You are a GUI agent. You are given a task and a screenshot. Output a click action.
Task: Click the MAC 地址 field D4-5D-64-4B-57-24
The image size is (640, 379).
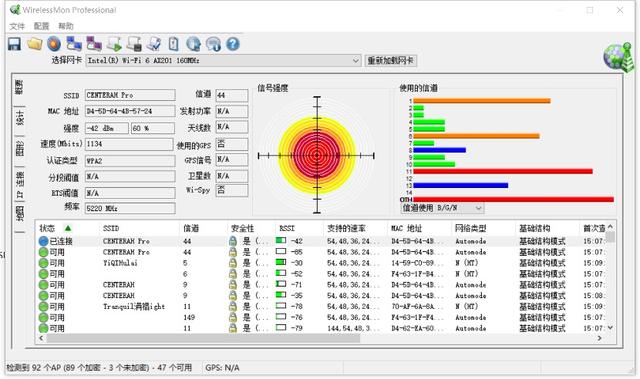(x=130, y=111)
